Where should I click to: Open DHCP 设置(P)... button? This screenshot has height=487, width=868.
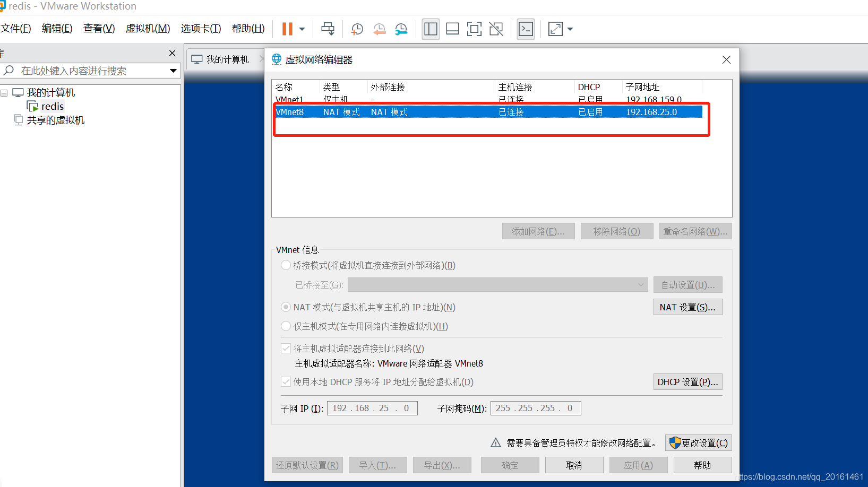(x=688, y=382)
